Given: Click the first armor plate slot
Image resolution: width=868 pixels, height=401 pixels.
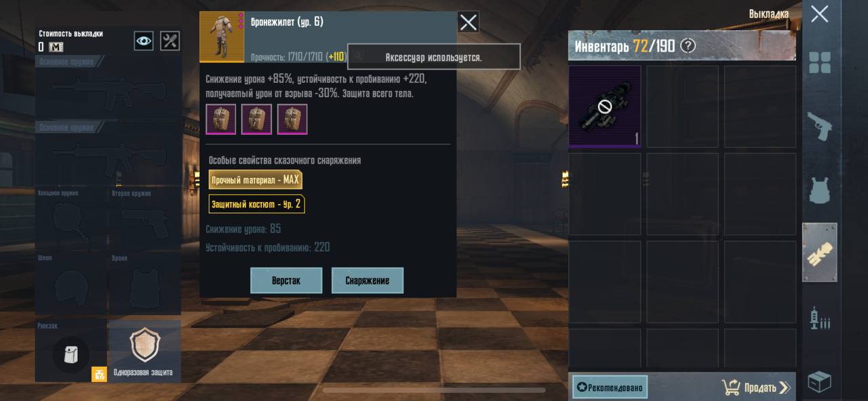Looking at the screenshot, I should pos(221,119).
